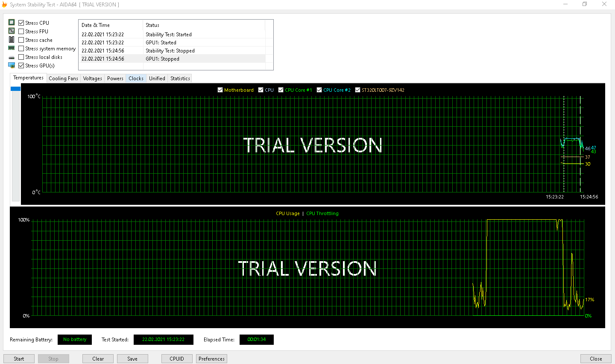Click the 15:24:56 graph time marker
This screenshot has height=364, width=615.
pyautogui.click(x=589, y=197)
